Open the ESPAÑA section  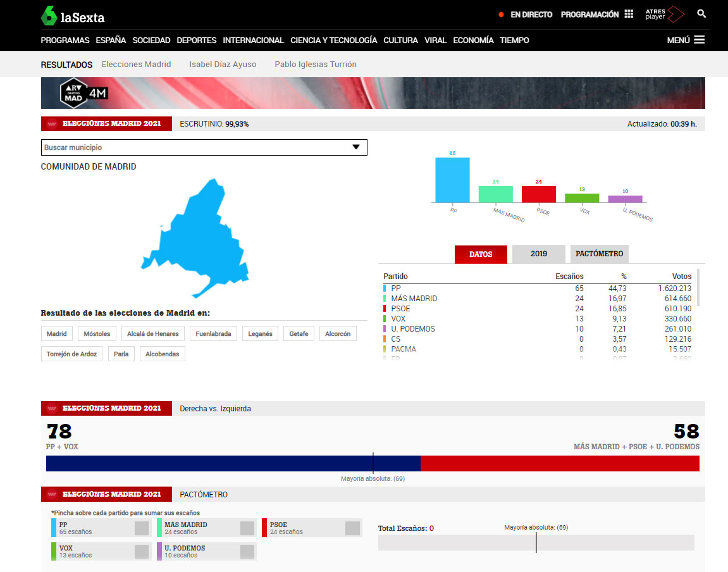[111, 40]
